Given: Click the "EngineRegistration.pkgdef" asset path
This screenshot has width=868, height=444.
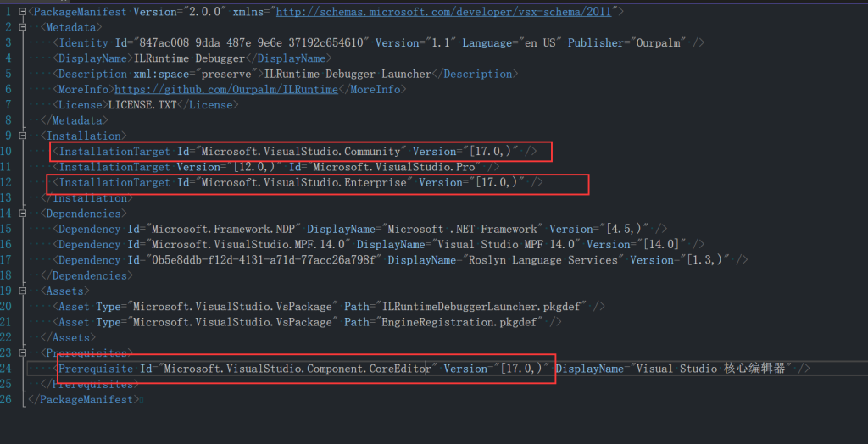Looking at the screenshot, I should point(459,322).
